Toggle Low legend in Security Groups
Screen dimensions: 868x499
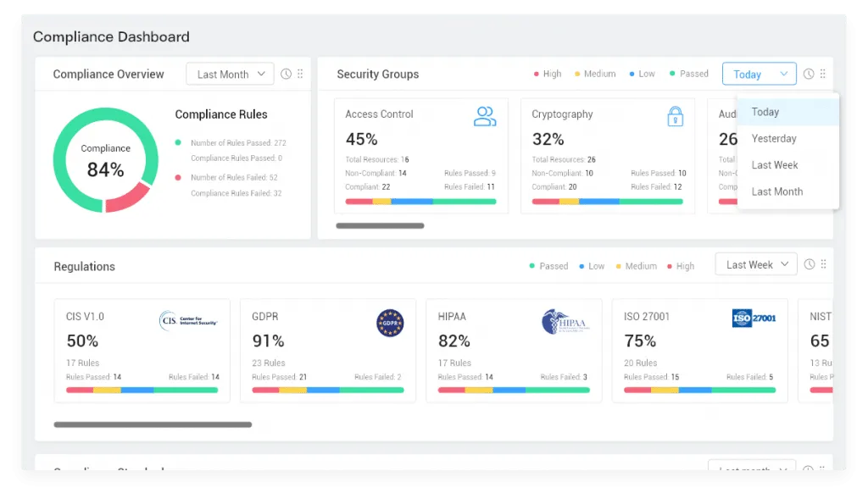(643, 74)
